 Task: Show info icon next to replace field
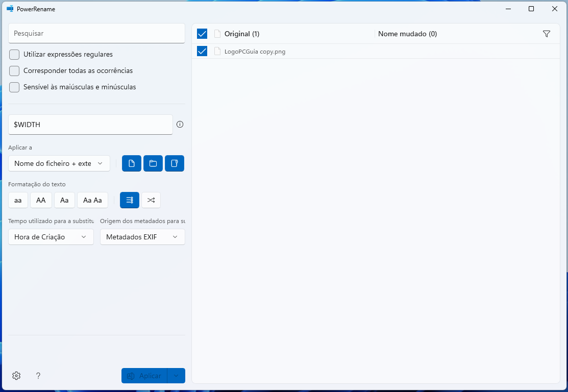pyautogui.click(x=180, y=125)
